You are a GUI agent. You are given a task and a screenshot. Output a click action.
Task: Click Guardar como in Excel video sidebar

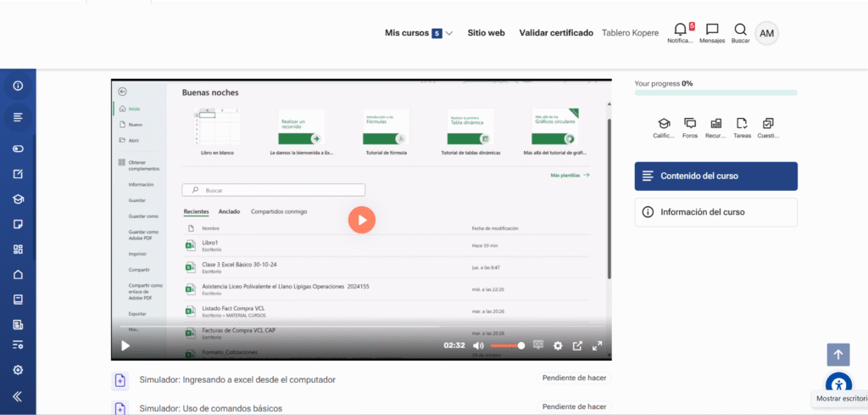(143, 216)
